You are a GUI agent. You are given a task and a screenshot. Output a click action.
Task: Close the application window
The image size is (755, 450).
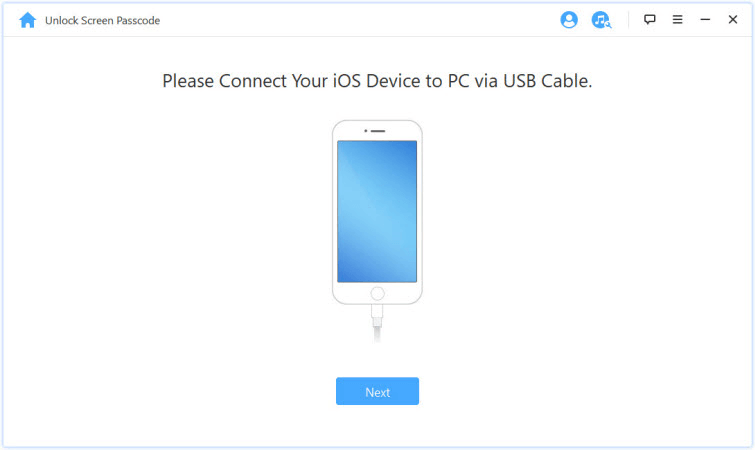pyautogui.click(x=732, y=19)
